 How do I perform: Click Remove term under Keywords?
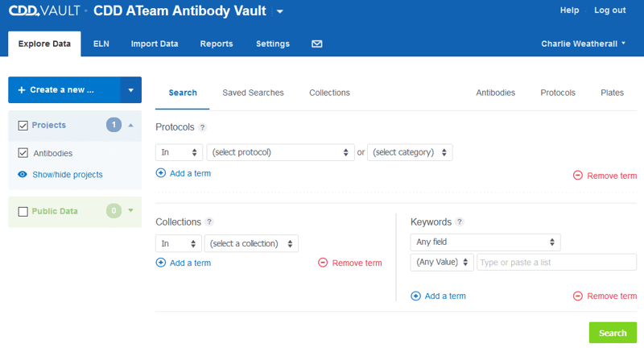click(612, 296)
